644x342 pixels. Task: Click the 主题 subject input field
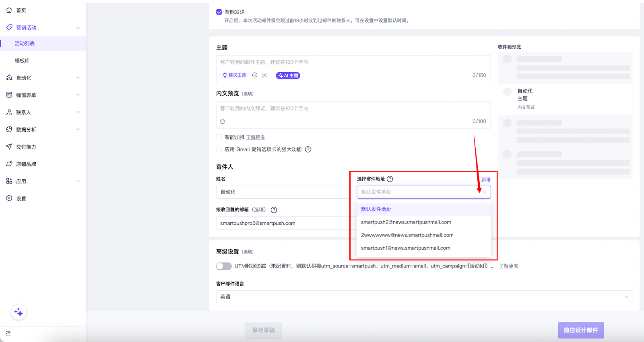pyautogui.click(x=353, y=62)
